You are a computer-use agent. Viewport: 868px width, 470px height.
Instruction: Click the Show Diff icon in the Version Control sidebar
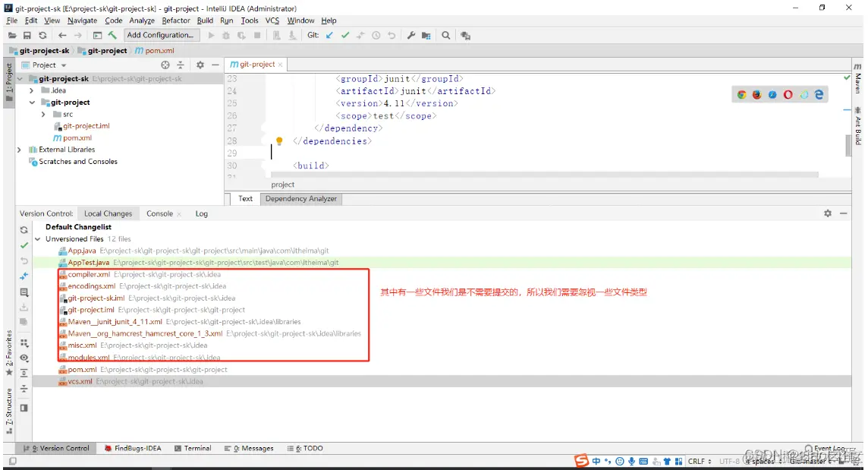click(x=24, y=276)
